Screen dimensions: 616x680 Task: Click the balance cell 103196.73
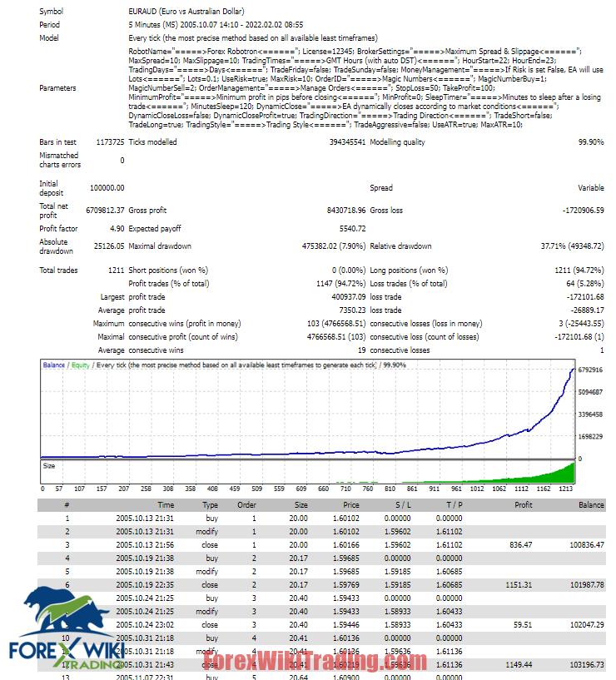pyautogui.click(x=587, y=665)
